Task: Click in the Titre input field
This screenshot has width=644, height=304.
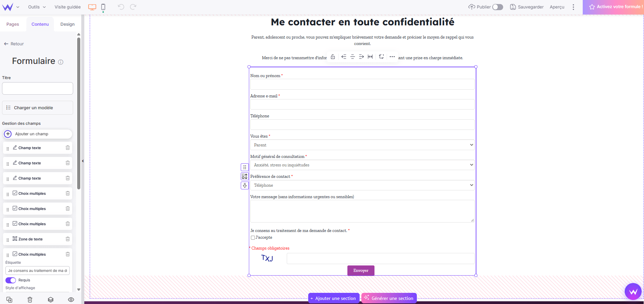Action: pos(38,89)
